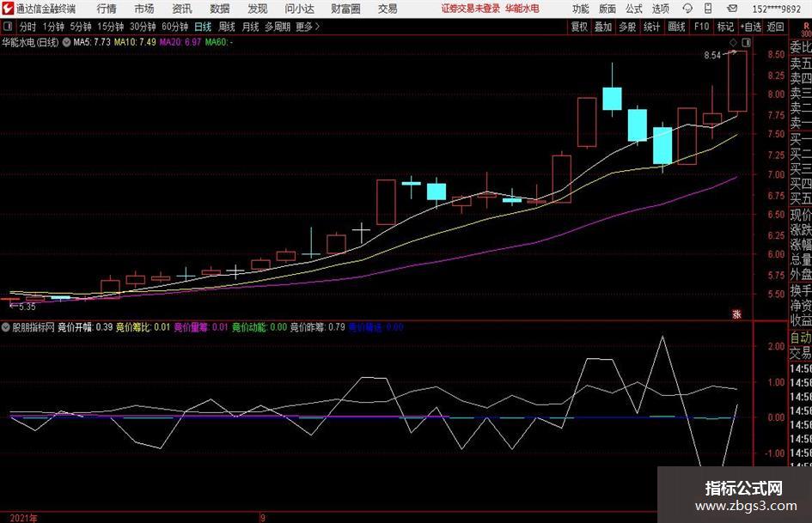The width and height of the screenshot is (812, 523).
Task: Switch to 周线 period
Action: coord(226,27)
